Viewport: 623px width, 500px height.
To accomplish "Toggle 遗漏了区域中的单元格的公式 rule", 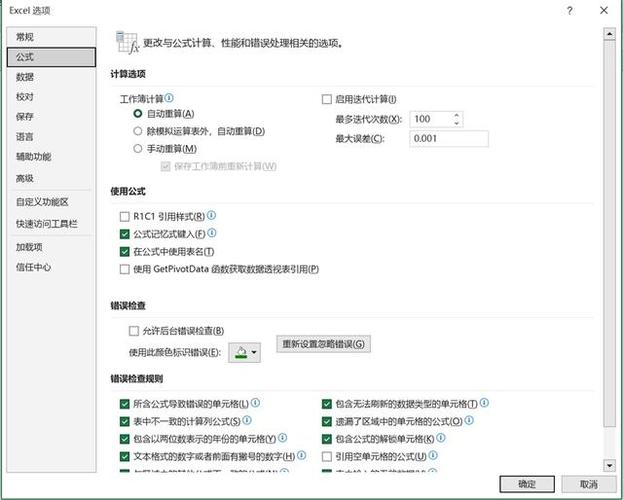I will [327, 421].
